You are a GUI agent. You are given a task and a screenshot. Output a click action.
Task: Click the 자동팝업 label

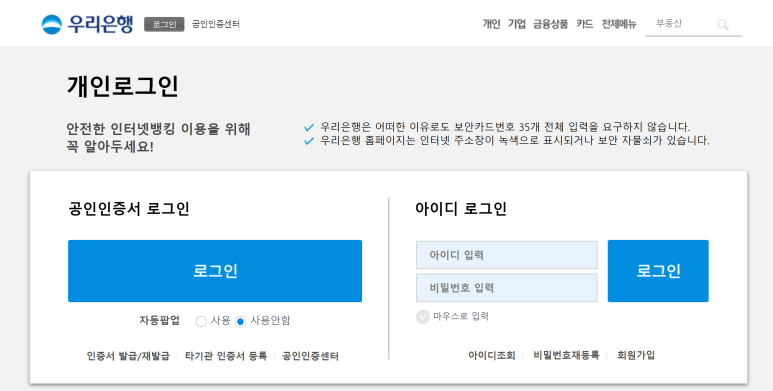click(x=159, y=320)
